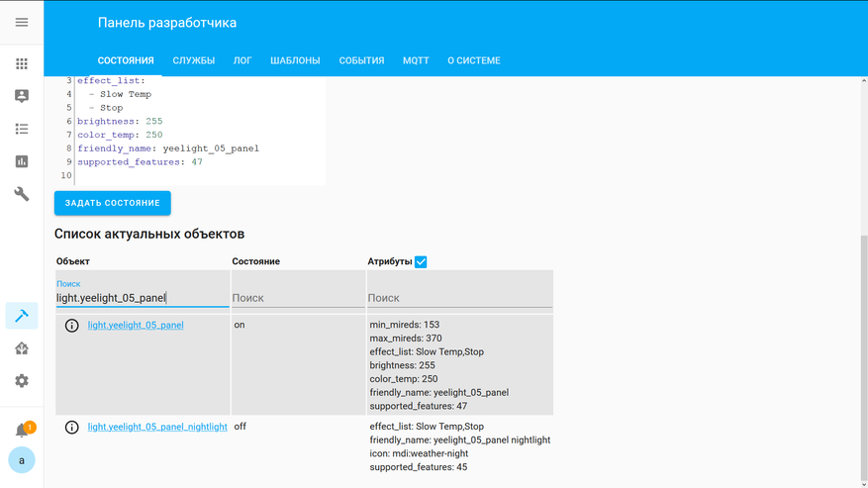
Task: Click 'supported_features: 45' attribute text
Action: (x=419, y=467)
